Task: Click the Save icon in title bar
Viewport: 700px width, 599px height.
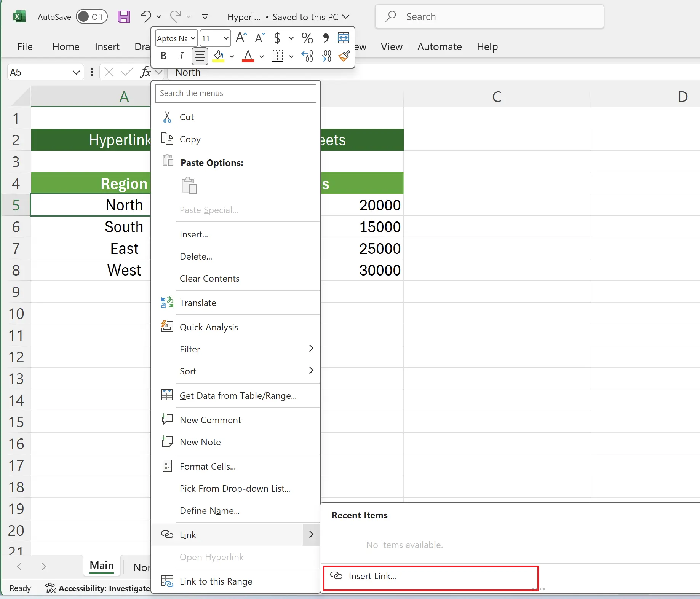Action: pyautogui.click(x=123, y=17)
